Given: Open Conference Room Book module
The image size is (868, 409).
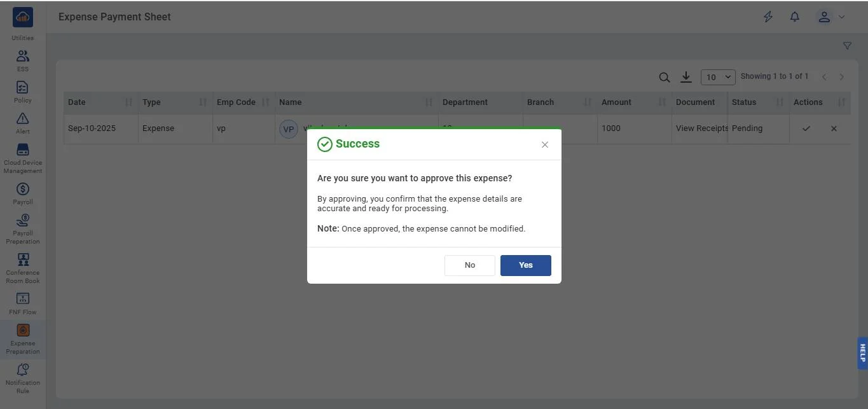Looking at the screenshot, I should 22,268.
